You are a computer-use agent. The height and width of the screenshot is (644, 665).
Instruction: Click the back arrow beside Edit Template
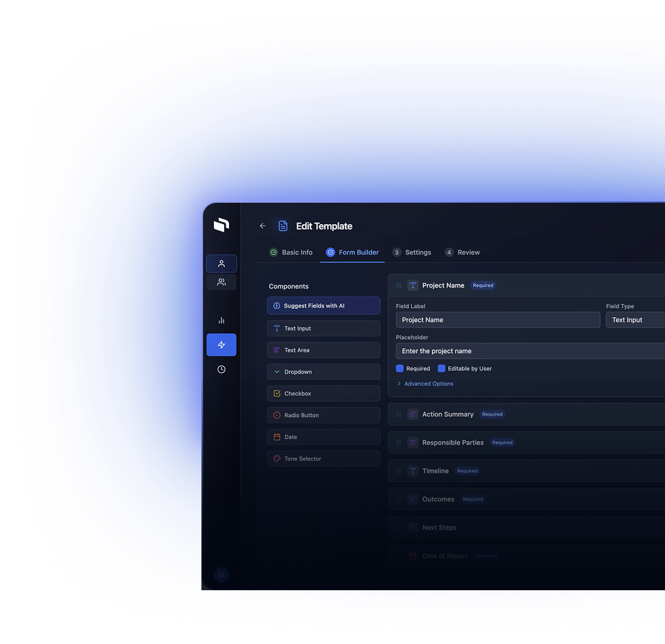(x=262, y=226)
